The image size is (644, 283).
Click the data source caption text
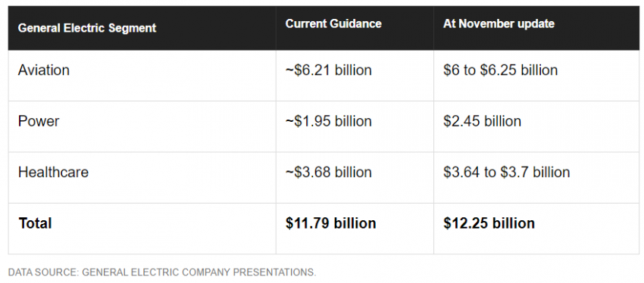pos(162,272)
